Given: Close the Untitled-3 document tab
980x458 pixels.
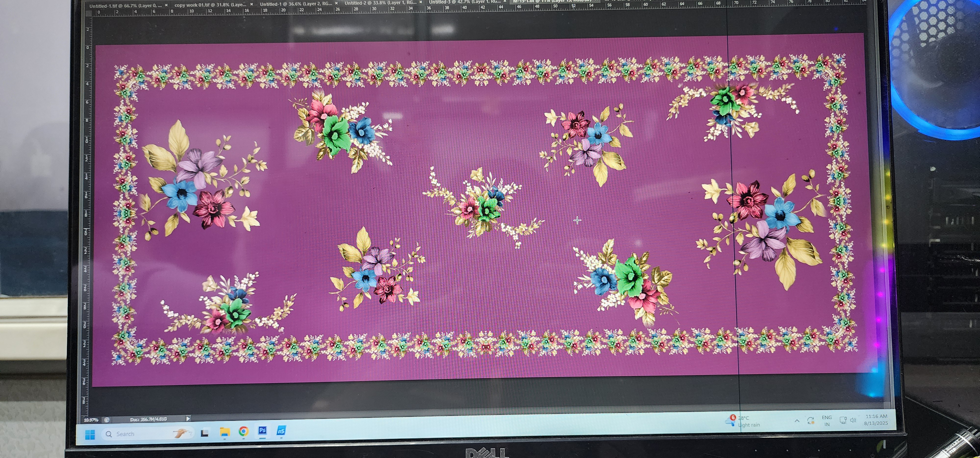Looking at the screenshot, I should pyautogui.click(x=504, y=2).
